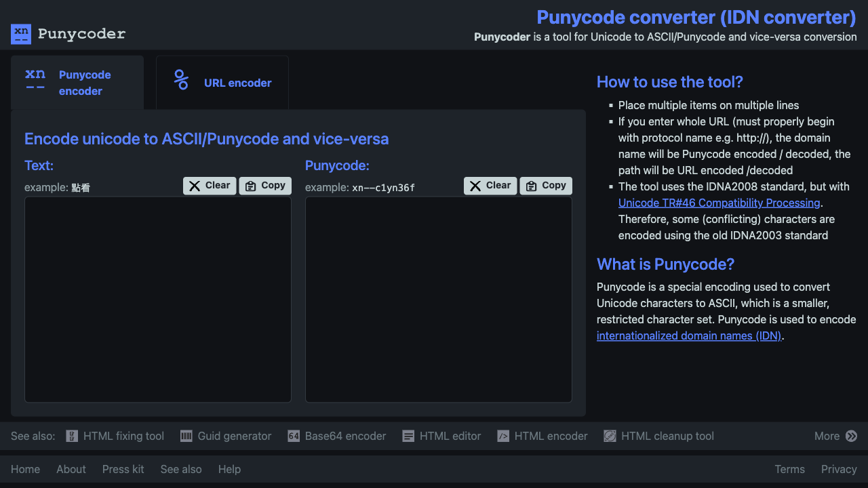Open the Privacy footer link

839,469
